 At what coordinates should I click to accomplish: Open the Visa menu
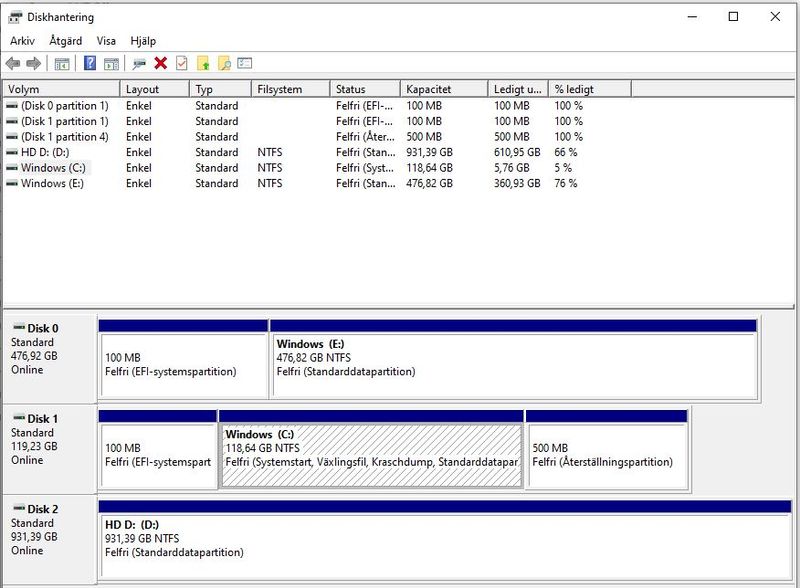point(106,41)
